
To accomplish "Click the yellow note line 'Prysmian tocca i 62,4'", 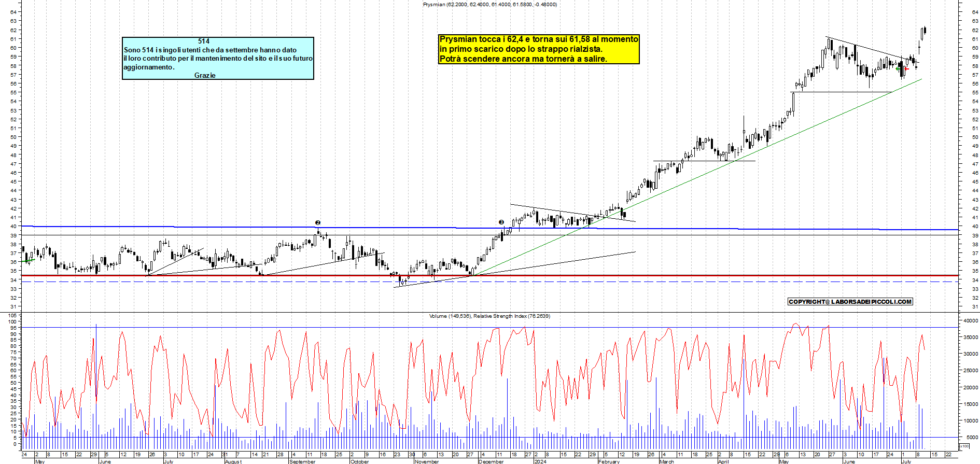I will [539, 39].
